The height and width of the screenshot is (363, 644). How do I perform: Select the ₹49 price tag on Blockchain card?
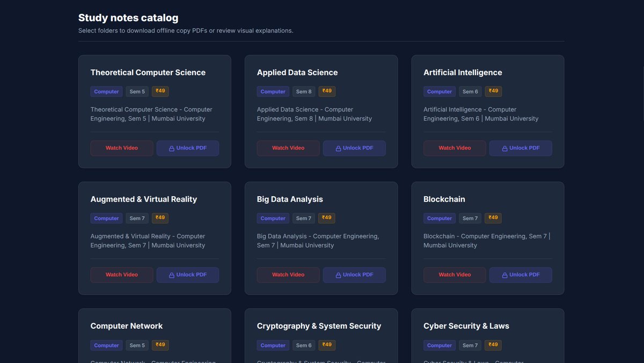(x=493, y=218)
